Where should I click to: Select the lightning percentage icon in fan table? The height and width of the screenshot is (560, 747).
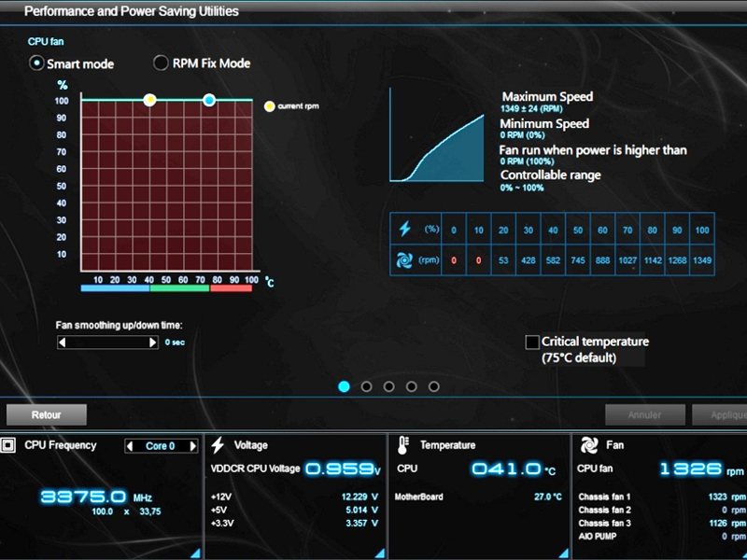pyautogui.click(x=403, y=230)
